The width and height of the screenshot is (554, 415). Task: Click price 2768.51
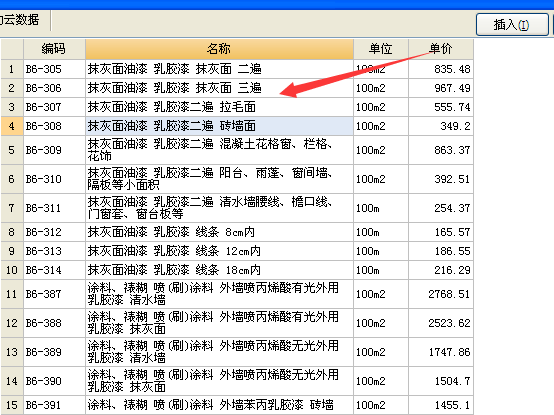[441, 294]
